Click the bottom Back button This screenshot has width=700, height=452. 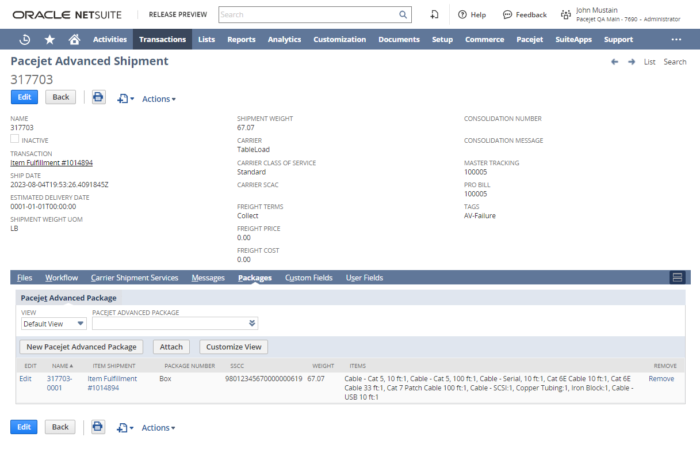tap(60, 427)
